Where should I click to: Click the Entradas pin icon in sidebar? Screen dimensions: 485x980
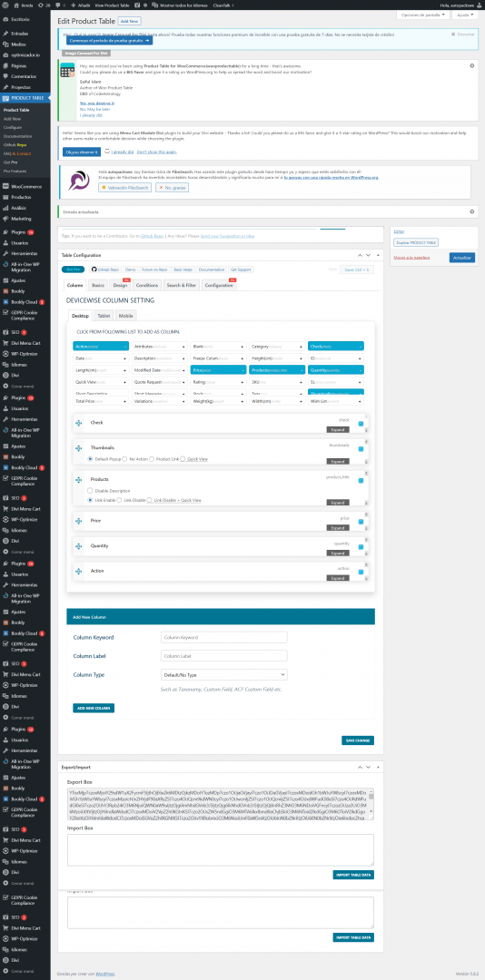(5, 34)
